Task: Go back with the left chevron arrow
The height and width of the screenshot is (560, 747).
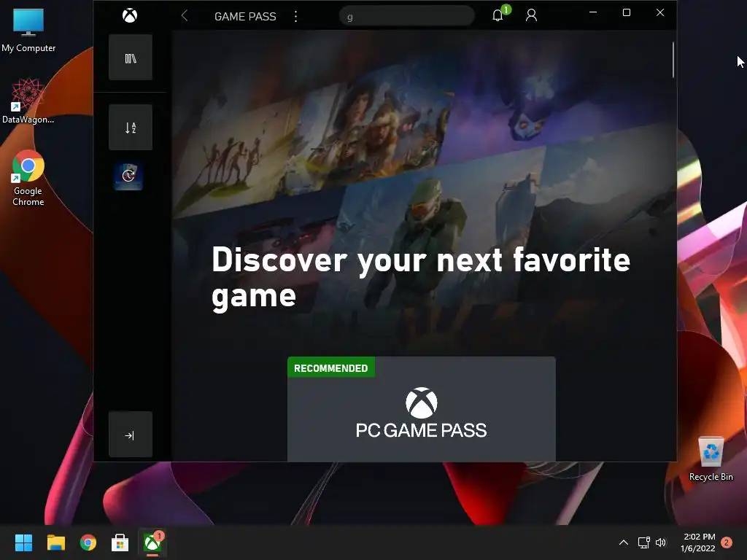Action: pos(185,16)
